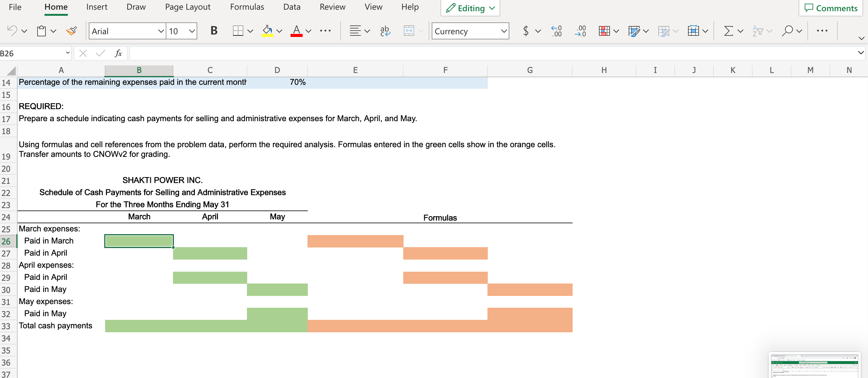Screen dimensions: 868x378
Task: Click the Increase Decimal icon
Action: tap(556, 31)
